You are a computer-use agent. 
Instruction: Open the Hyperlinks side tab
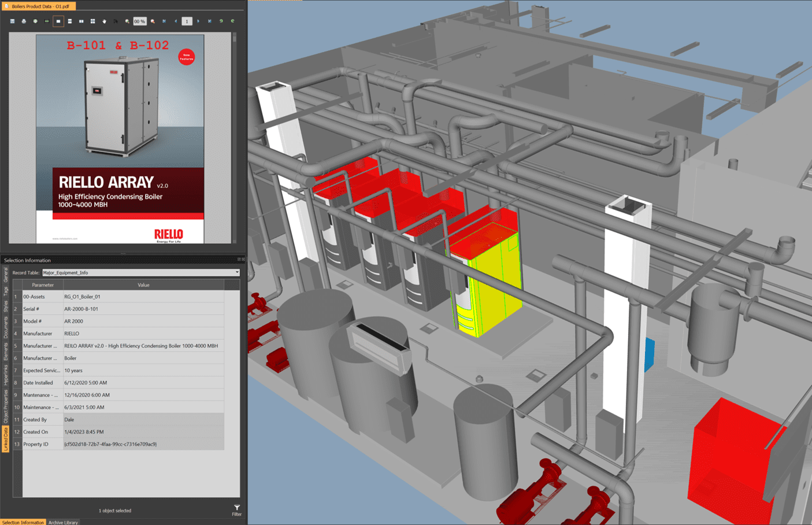coord(6,375)
